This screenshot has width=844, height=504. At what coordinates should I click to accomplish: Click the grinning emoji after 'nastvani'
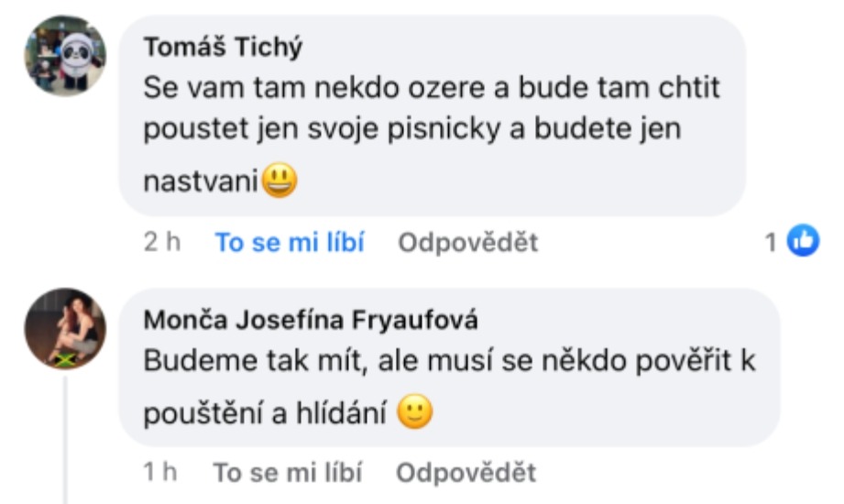click(x=279, y=181)
